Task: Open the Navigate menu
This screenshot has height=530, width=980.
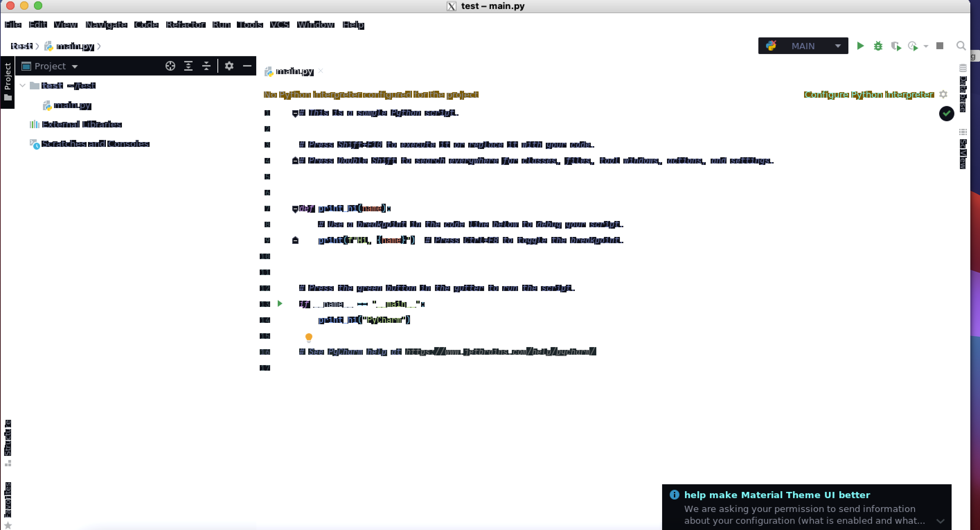Action: click(x=106, y=24)
